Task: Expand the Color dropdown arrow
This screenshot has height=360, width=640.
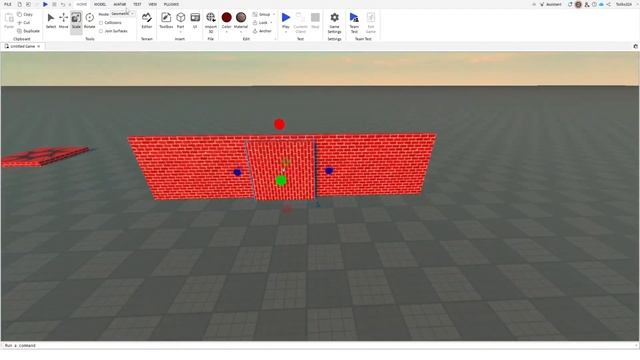Action: 227,31
